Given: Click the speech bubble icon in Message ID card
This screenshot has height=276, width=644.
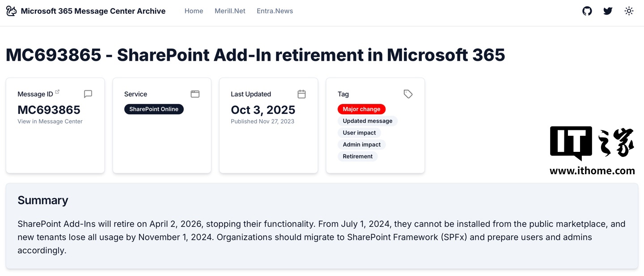Looking at the screenshot, I should tap(88, 94).
